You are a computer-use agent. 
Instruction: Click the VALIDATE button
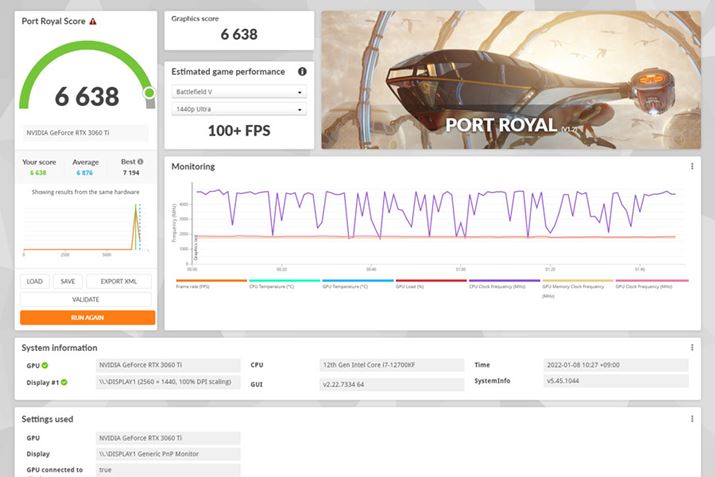[86, 299]
